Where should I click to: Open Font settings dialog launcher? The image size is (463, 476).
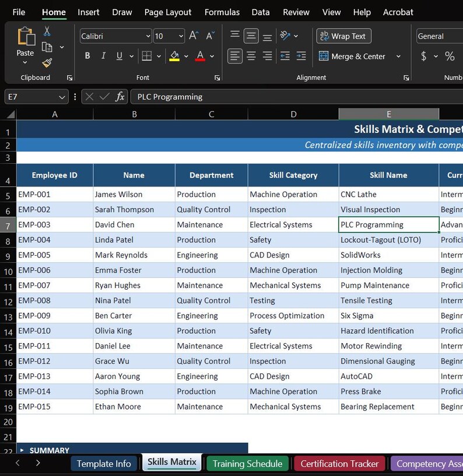[218, 78]
